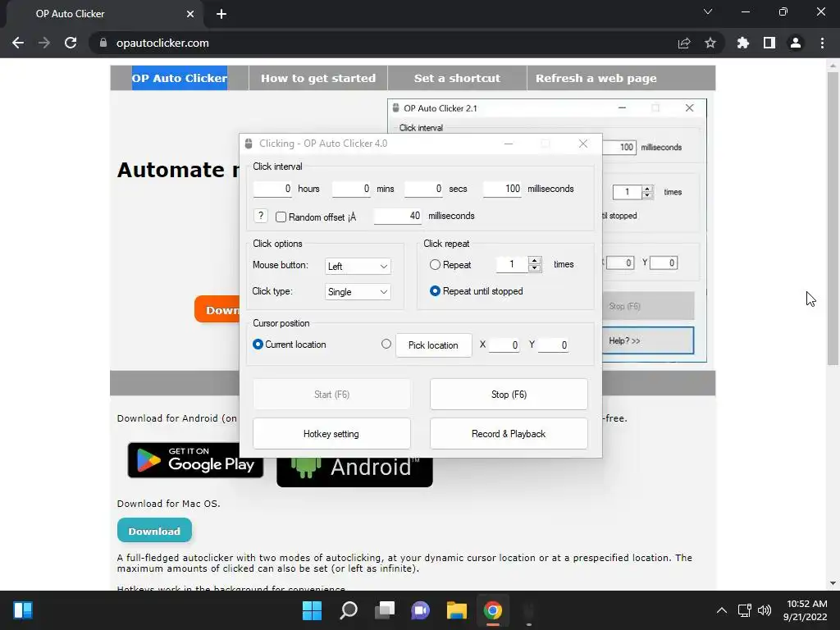Open taskbar Search magnifier
This screenshot has width=840, height=630.
click(348, 610)
